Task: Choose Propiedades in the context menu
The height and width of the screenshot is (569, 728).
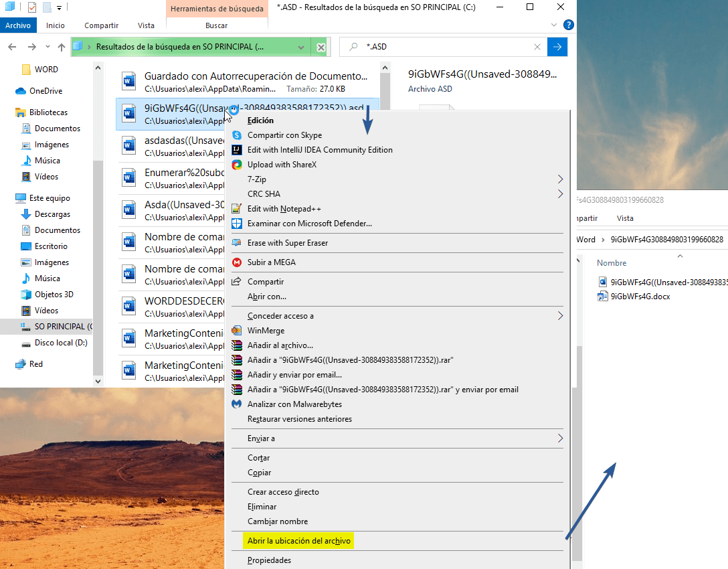Action: pos(269,560)
